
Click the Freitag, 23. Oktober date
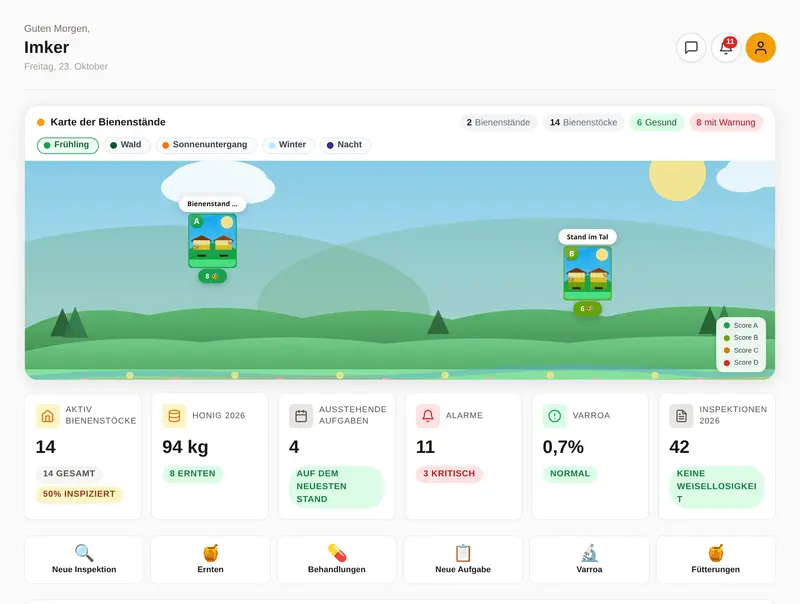[x=66, y=66]
